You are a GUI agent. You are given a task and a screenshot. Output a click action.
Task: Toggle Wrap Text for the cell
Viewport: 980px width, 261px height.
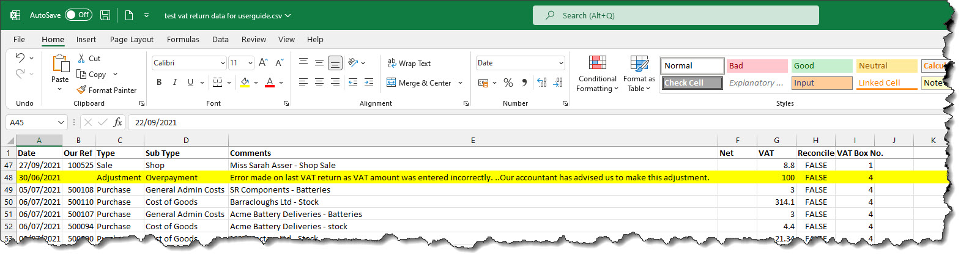pos(409,63)
